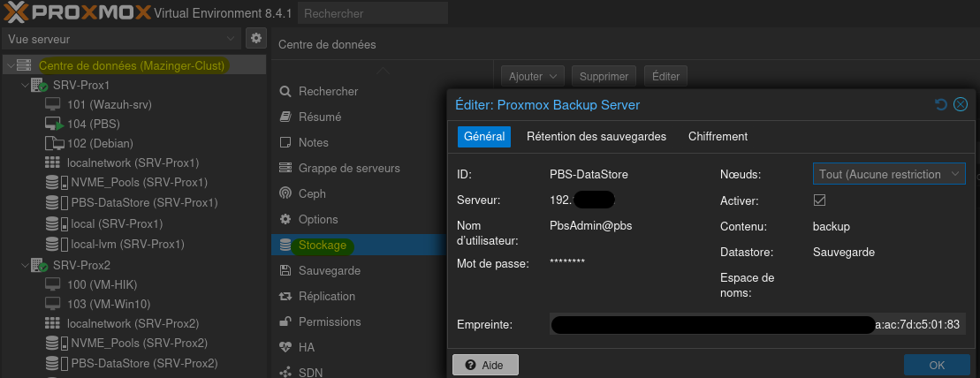Toggle the Activer checkbox
The height and width of the screenshot is (378, 980).
pos(819,200)
